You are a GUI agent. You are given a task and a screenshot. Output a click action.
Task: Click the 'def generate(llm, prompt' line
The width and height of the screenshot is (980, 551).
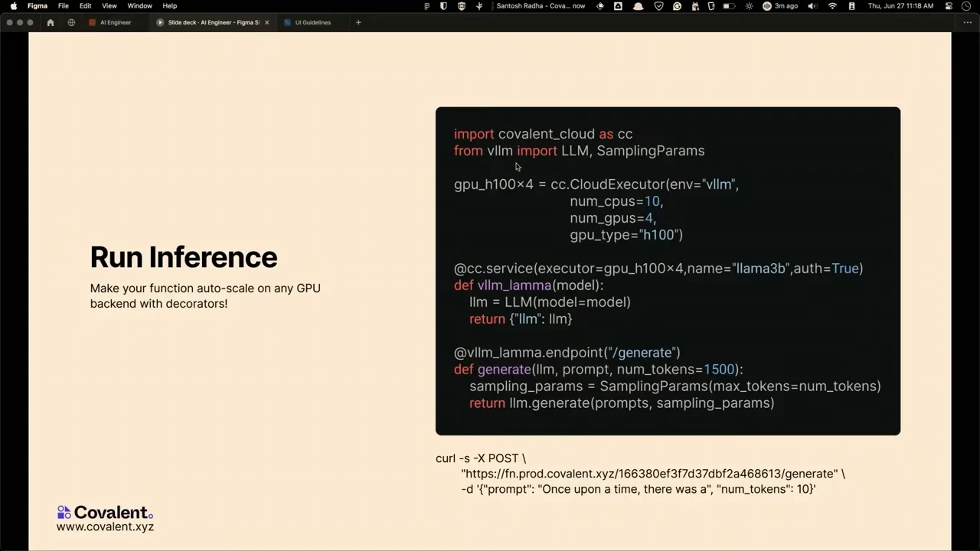599,370
